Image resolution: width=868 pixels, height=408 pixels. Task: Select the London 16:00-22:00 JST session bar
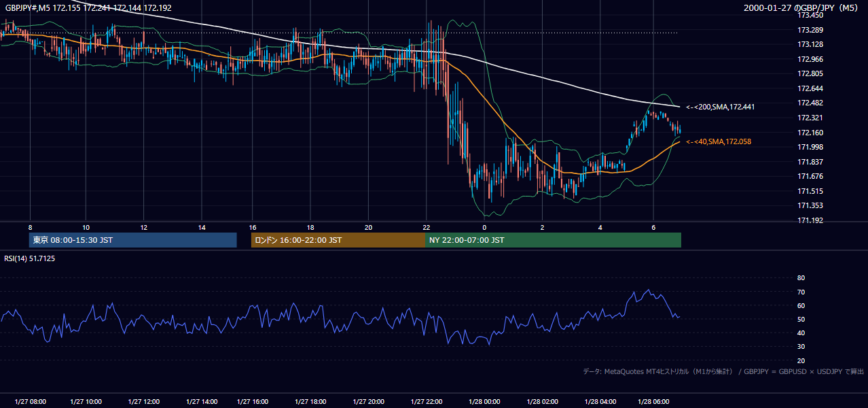tap(338, 240)
